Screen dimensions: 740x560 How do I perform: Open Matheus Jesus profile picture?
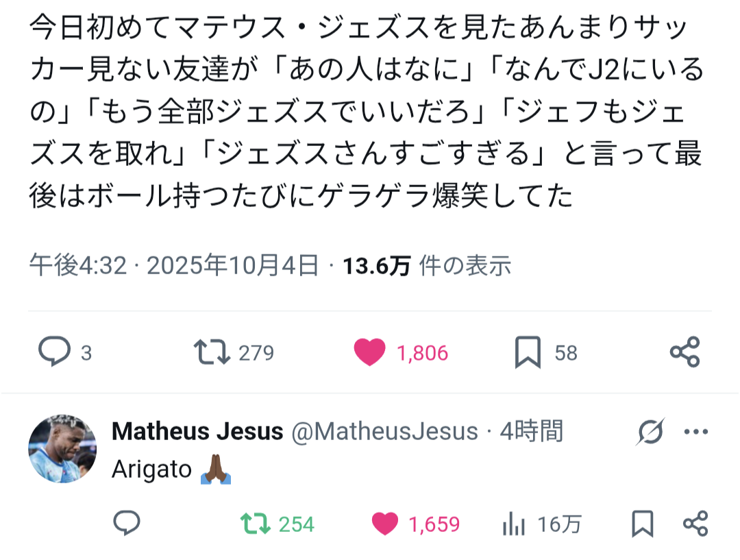coord(62,448)
